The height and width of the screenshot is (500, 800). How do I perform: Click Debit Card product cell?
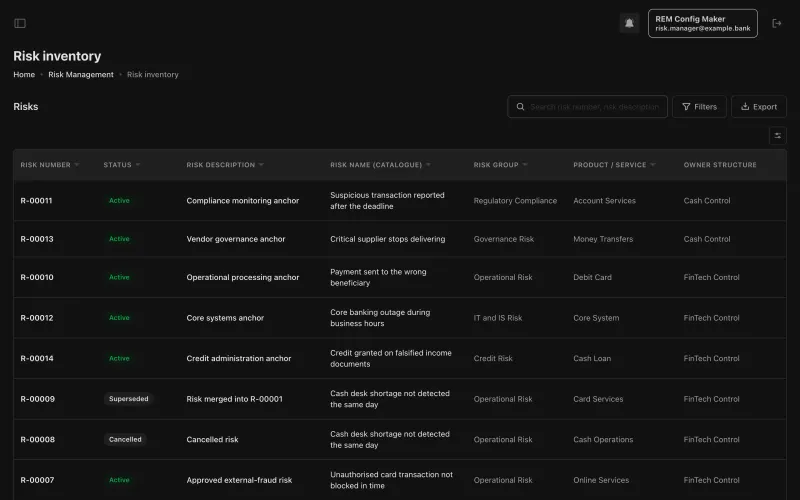click(x=592, y=277)
